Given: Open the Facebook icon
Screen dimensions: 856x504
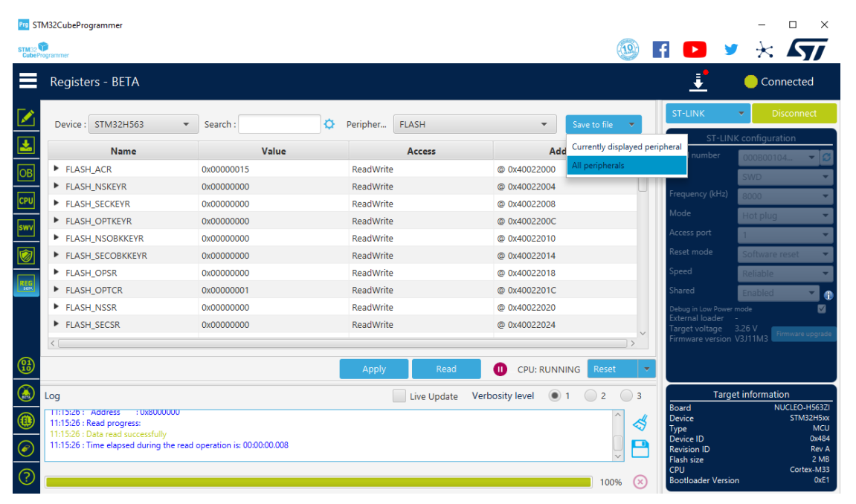Looking at the screenshot, I should click(x=661, y=50).
